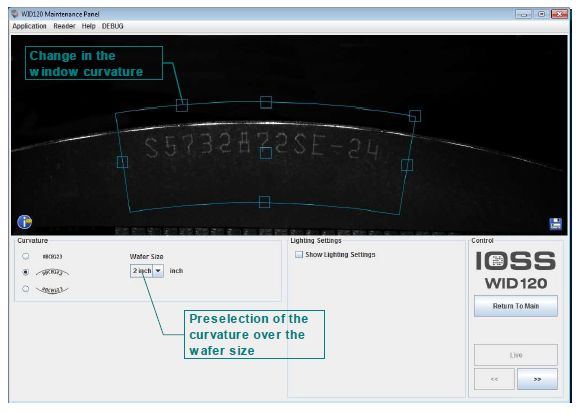Click the << previous step button
The height and width of the screenshot is (414, 586).
[x=494, y=379]
